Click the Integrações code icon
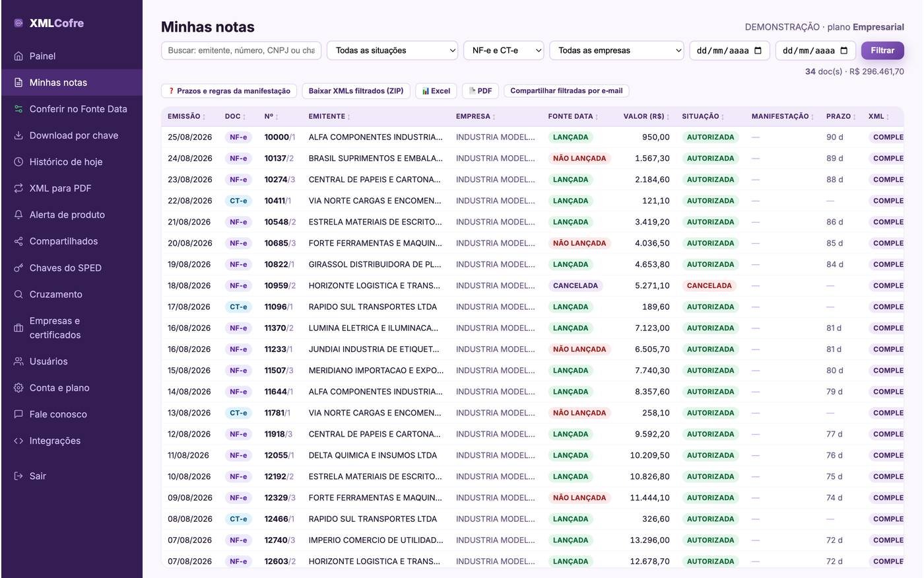This screenshot has height=578, width=924. tap(18, 441)
